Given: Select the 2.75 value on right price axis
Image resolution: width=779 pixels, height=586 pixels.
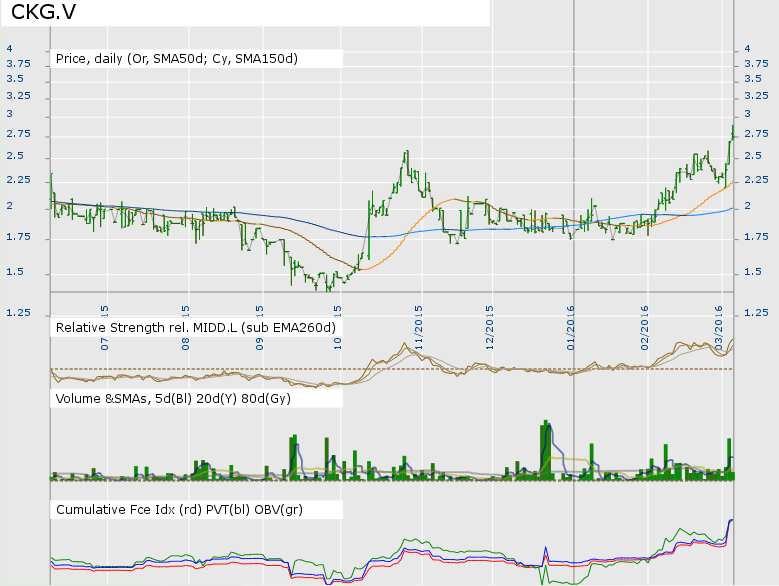Looking at the screenshot, I should coord(755,134).
